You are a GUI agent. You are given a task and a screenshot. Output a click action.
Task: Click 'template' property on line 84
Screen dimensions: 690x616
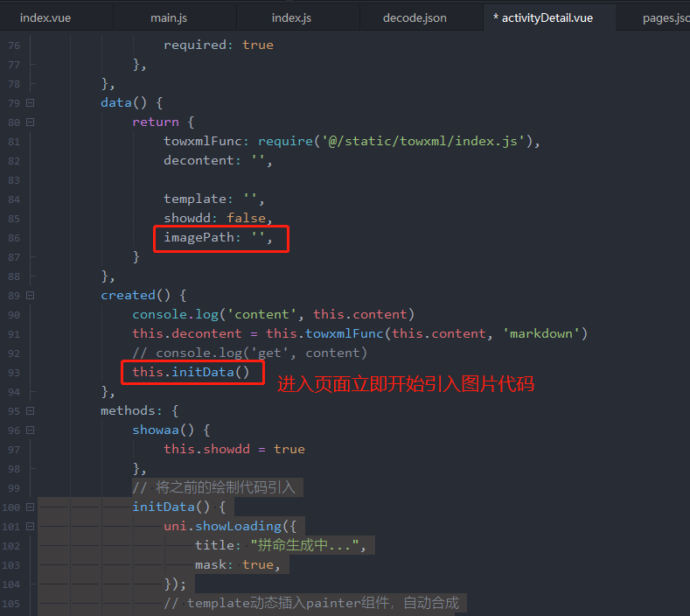(194, 199)
